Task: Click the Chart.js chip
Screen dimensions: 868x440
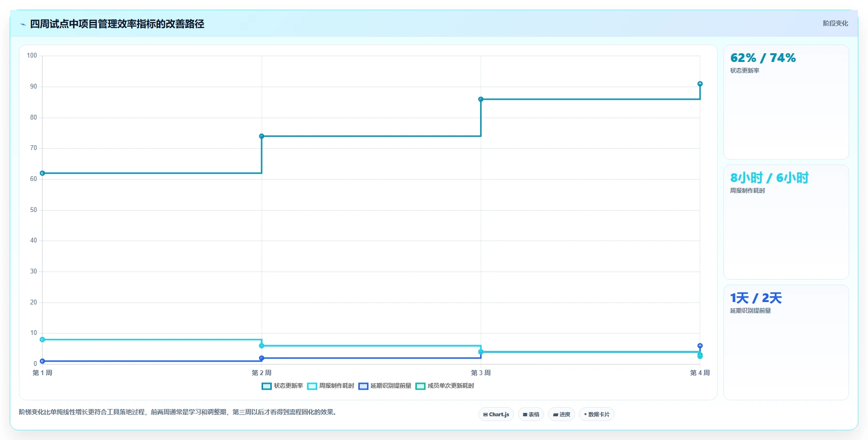Action: click(496, 414)
